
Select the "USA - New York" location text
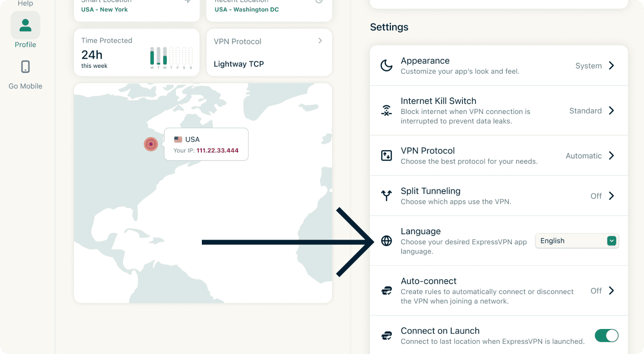104,10
